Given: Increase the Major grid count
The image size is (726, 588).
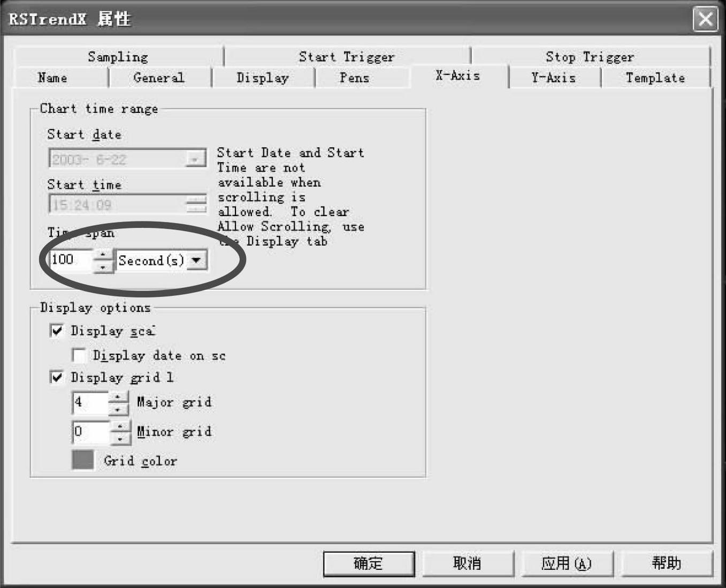Looking at the screenshot, I should tap(118, 397).
